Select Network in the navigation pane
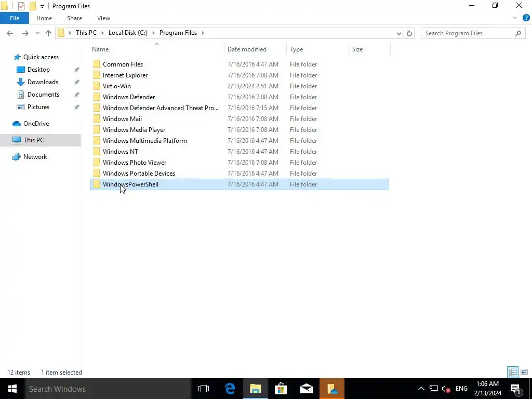Screen dimensions: 532x399 pyautogui.click(x=35, y=157)
